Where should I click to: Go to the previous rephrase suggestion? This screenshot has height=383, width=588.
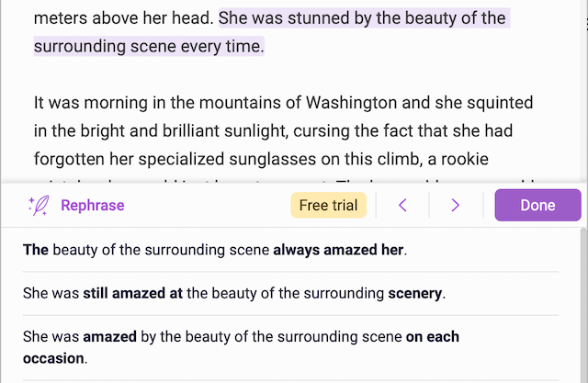(402, 205)
